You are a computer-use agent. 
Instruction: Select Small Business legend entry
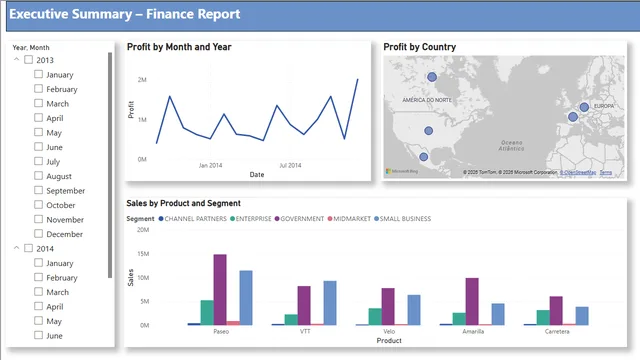402,219
